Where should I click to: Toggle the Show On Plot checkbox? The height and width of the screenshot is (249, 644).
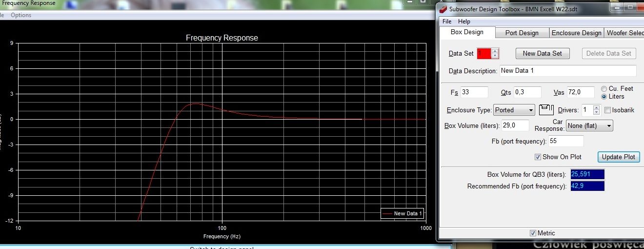coord(538,157)
